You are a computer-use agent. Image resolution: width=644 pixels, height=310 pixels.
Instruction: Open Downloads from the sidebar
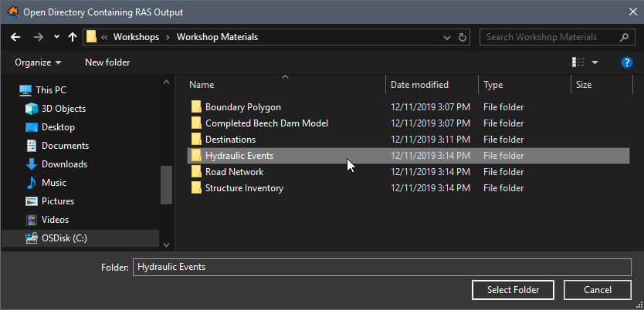tap(64, 164)
